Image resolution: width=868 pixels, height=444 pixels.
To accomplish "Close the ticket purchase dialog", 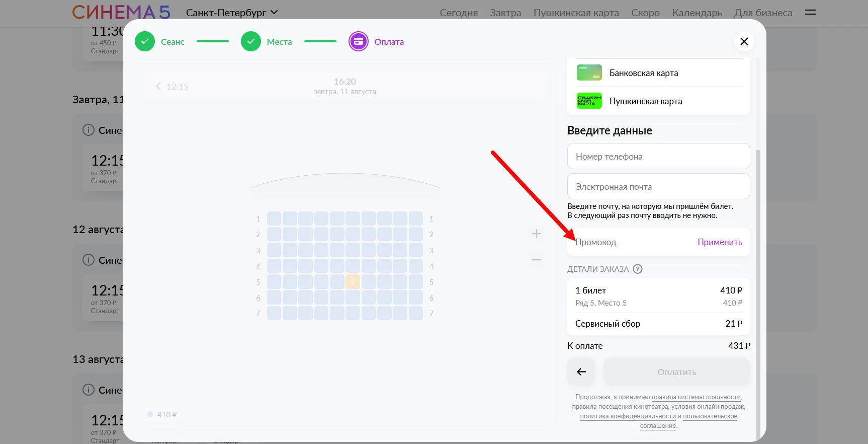I will point(744,41).
